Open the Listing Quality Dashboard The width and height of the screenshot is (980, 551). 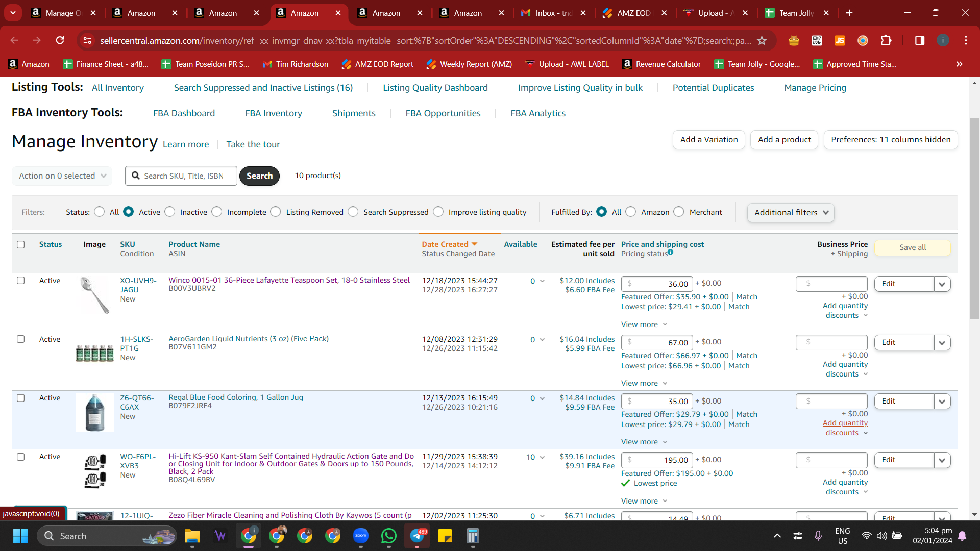[x=435, y=88]
